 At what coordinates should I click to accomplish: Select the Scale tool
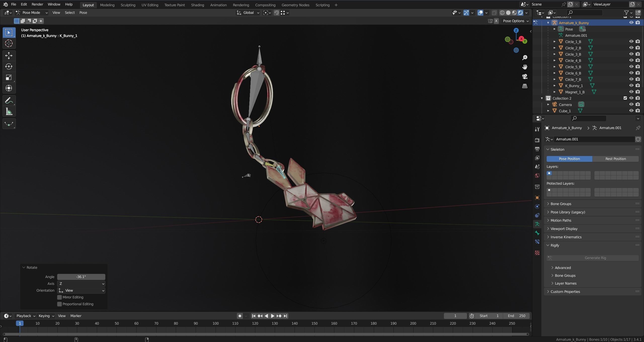tap(9, 77)
